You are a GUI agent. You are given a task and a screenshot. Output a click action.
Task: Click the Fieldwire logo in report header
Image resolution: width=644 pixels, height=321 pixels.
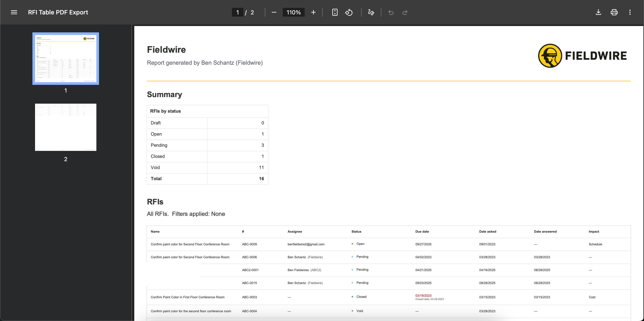click(582, 56)
